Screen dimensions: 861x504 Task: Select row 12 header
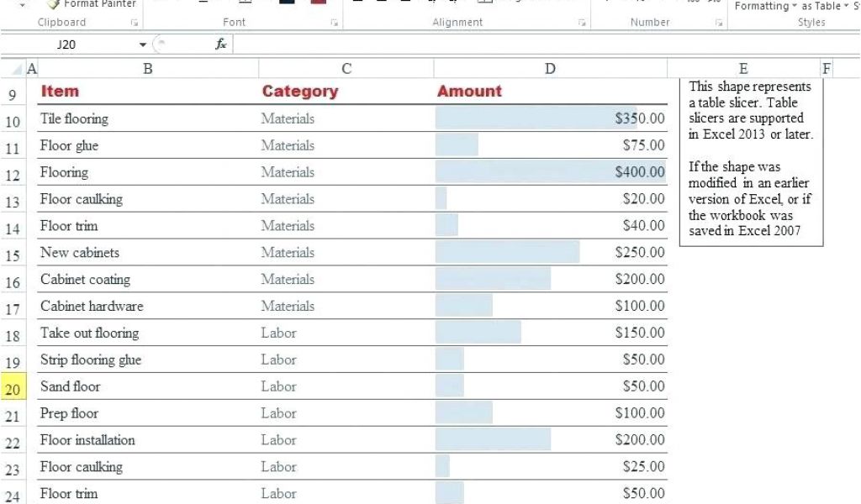pos(13,176)
